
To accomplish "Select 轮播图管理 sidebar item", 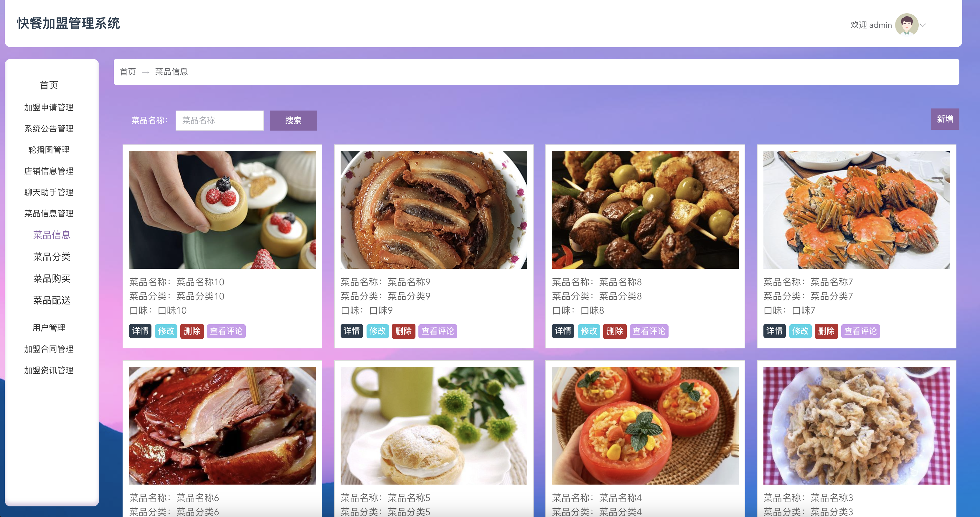I will tap(49, 150).
